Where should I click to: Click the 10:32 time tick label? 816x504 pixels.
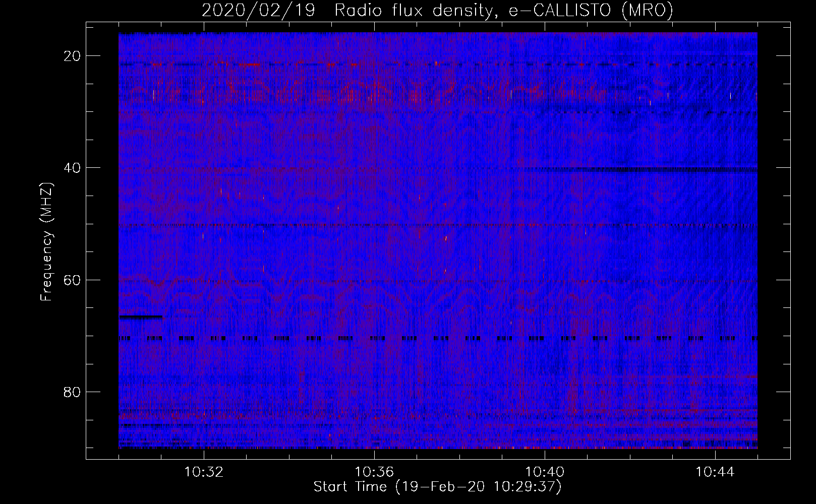[x=204, y=472]
